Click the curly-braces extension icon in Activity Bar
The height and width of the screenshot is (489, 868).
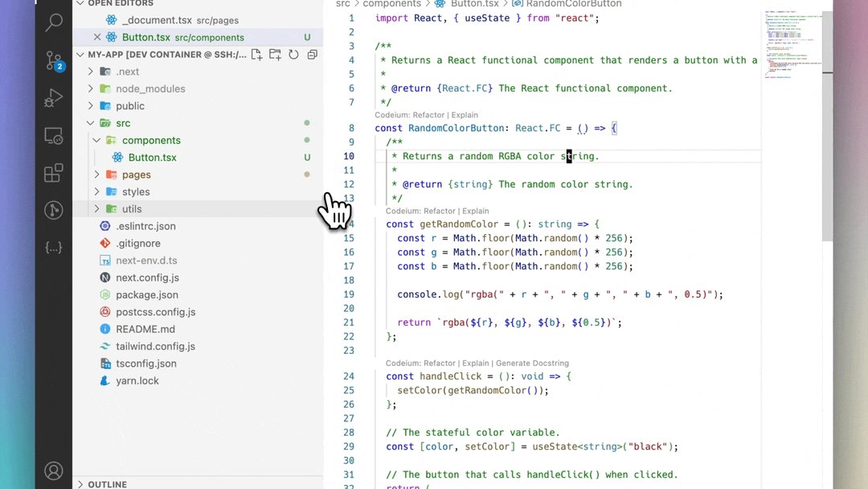[x=53, y=248]
